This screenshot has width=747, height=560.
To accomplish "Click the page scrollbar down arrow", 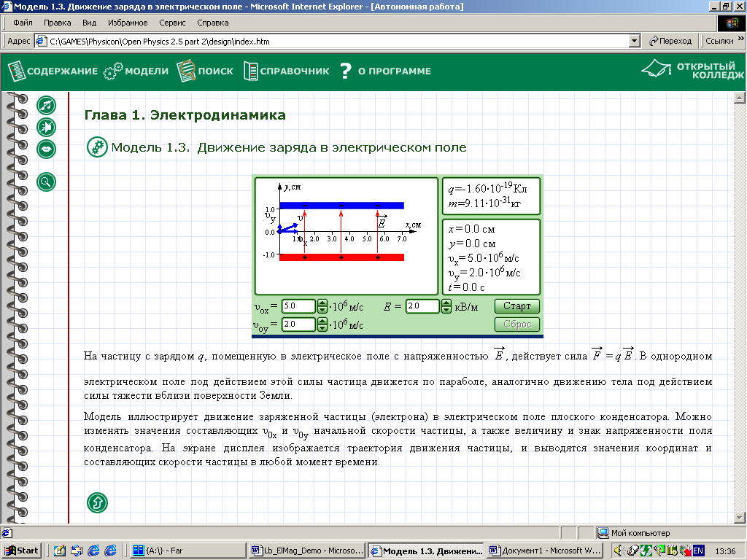I will pos(740,517).
